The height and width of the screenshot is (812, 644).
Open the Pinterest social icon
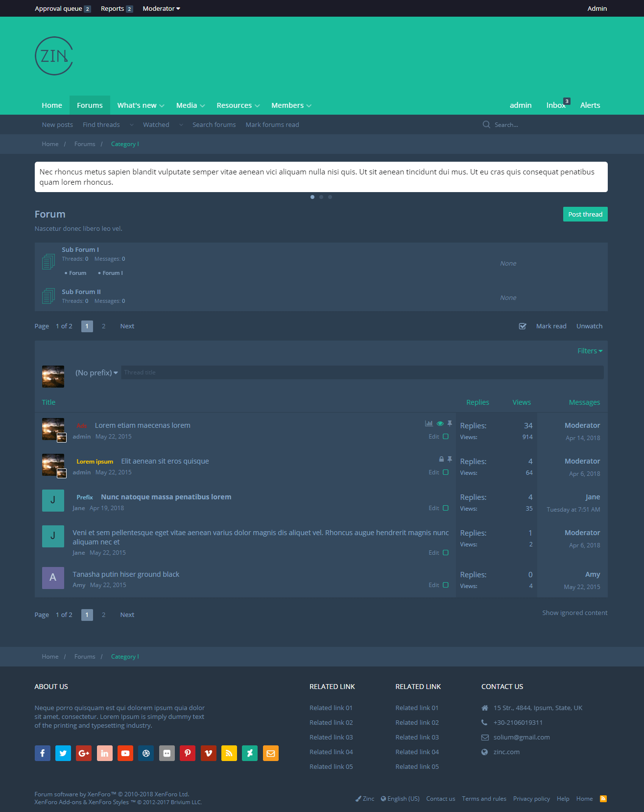click(188, 753)
